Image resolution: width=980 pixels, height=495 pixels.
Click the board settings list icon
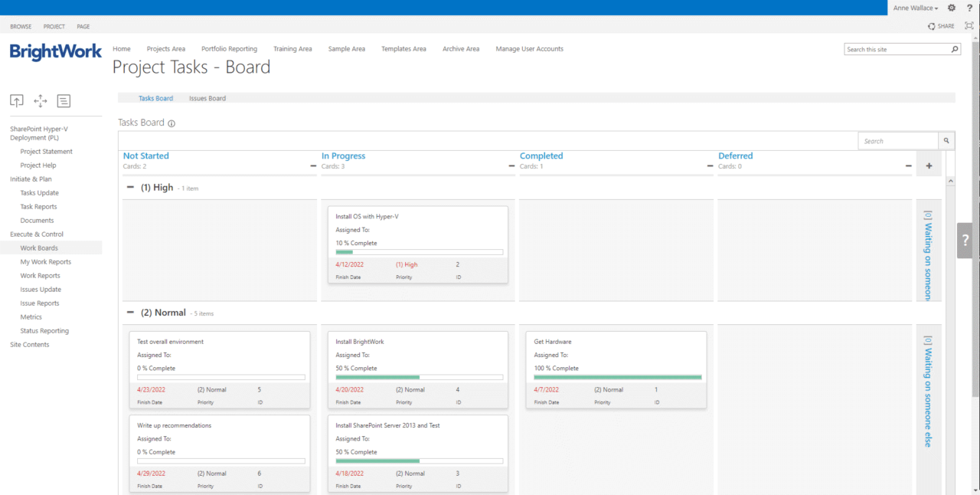pyautogui.click(x=64, y=100)
